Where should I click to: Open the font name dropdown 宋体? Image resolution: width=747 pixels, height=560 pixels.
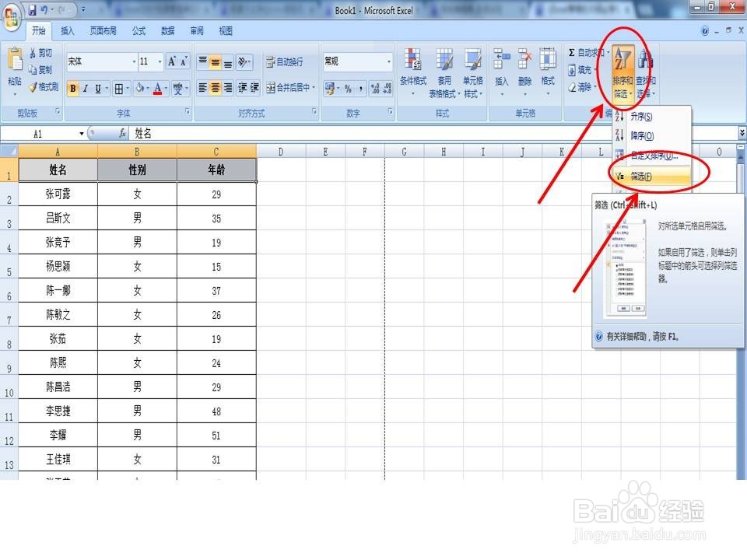tap(134, 61)
